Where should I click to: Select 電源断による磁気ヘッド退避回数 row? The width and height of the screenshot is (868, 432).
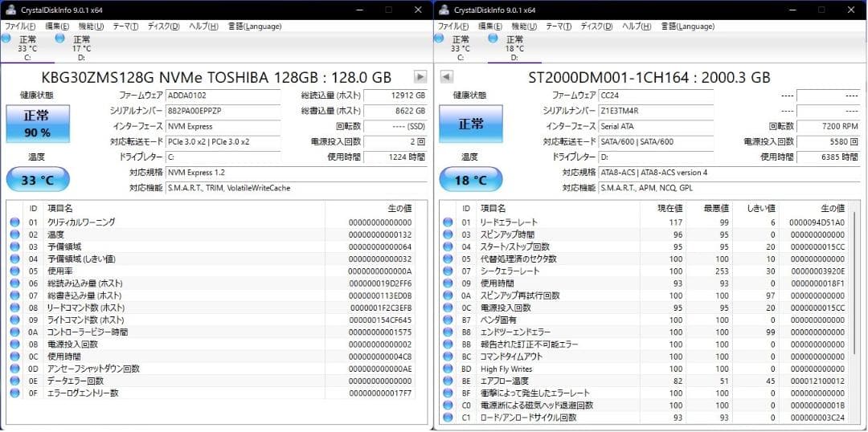click(x=645, y=405)
